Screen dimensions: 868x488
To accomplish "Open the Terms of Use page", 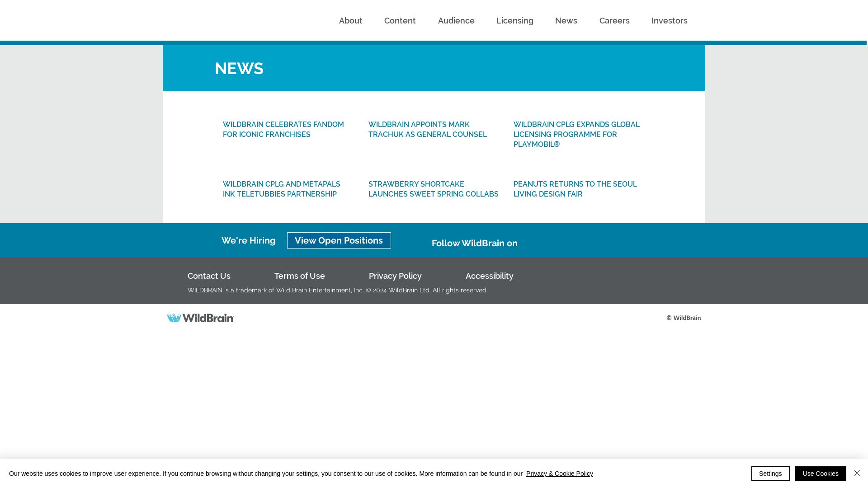I will (299, 276).
